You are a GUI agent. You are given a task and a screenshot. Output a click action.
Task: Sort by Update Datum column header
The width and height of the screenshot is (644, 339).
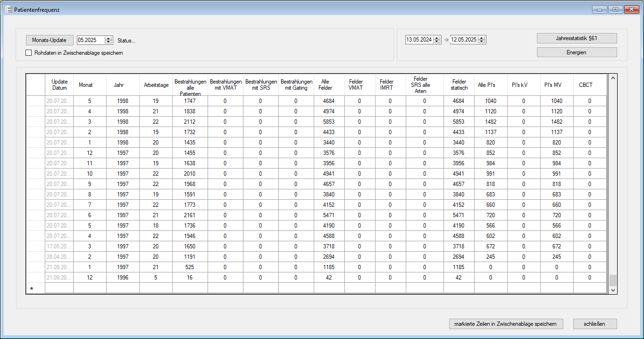pos(59,85)
